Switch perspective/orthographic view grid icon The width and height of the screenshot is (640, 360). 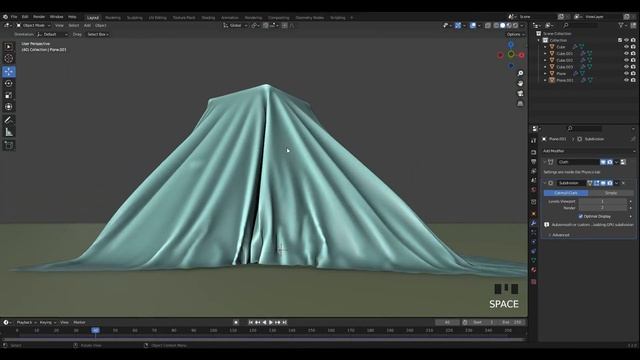tap(520, 104)
